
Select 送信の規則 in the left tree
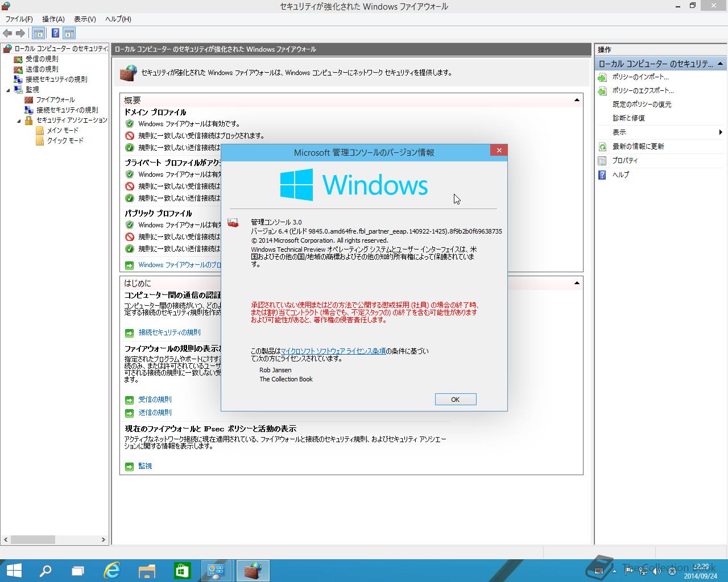pyautogui.click(x=42, y=69)
